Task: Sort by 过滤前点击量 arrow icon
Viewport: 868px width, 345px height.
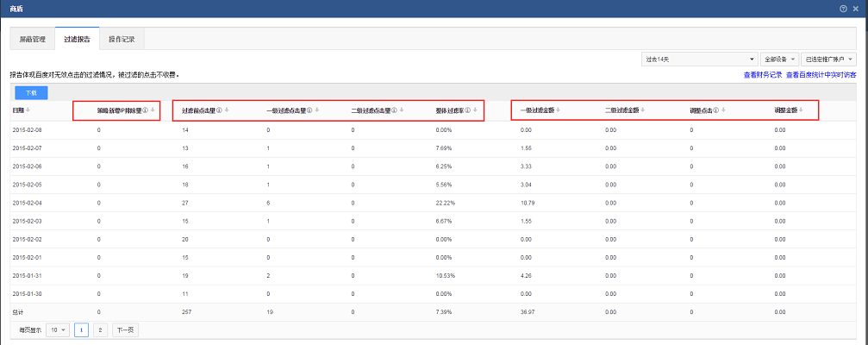Action: [227, 110]
